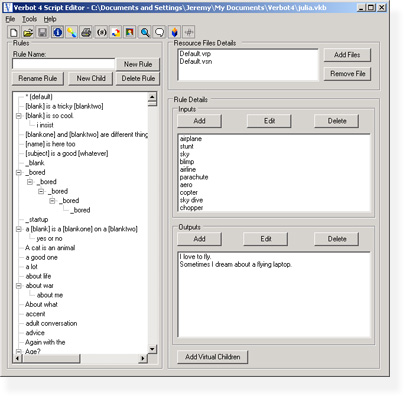Click the New Rule button
Screen dimensions: 413x400
pyautogui.click(x=138, y=64)
